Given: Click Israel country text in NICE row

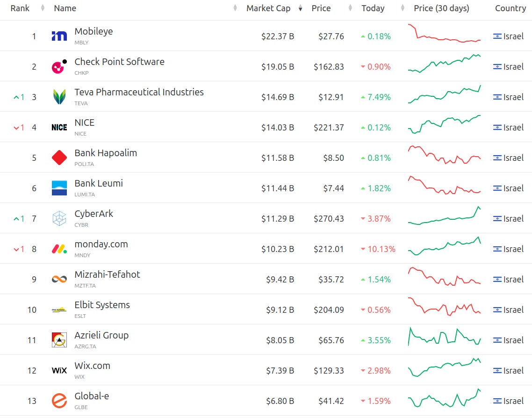Looking at the screenshot, I should [x=513, y=128].
